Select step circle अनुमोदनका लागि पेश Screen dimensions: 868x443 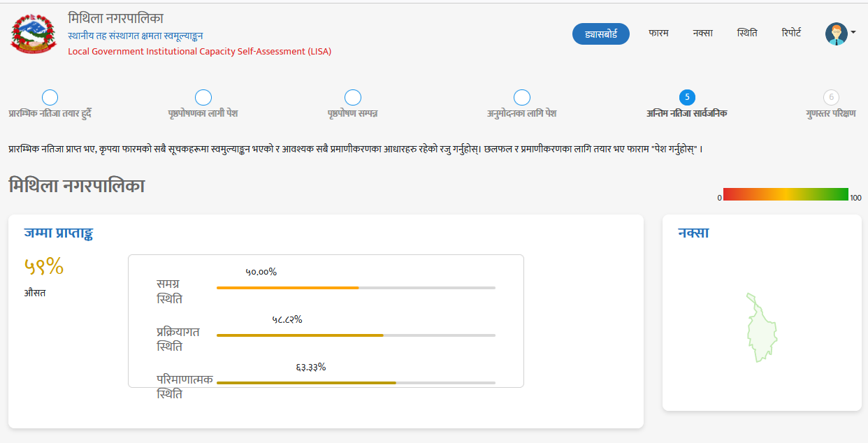522,98
